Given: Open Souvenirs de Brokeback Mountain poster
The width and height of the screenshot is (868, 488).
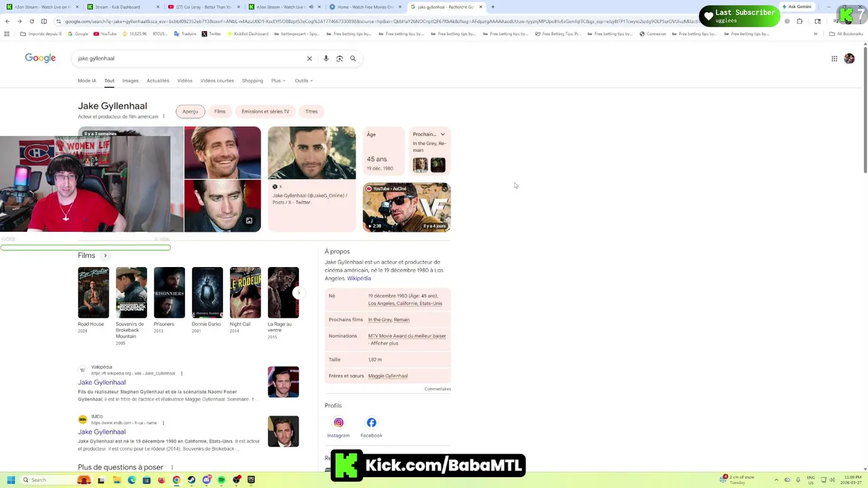Looking at the screenshot, I should [131, 292].
